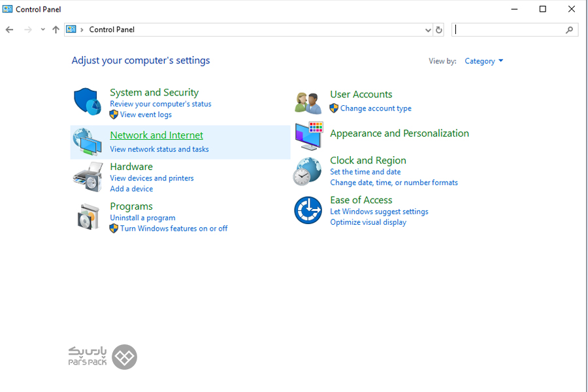Viewport: 588px width, 392px height.
Task: Open the Hardware category heading
Action: tap(131, 167)
